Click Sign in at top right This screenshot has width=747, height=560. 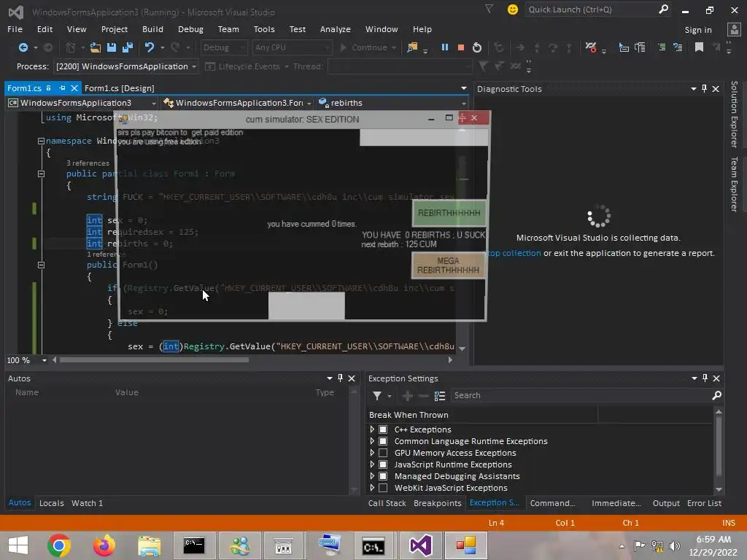(698, 29)
